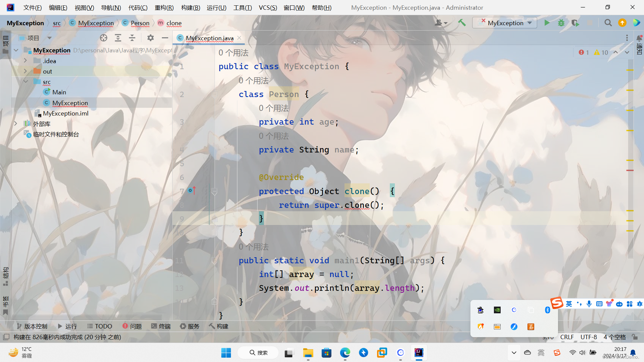Fold the clone method in gutter
Screen dimensions: 644x362
[x=214, y=192]
